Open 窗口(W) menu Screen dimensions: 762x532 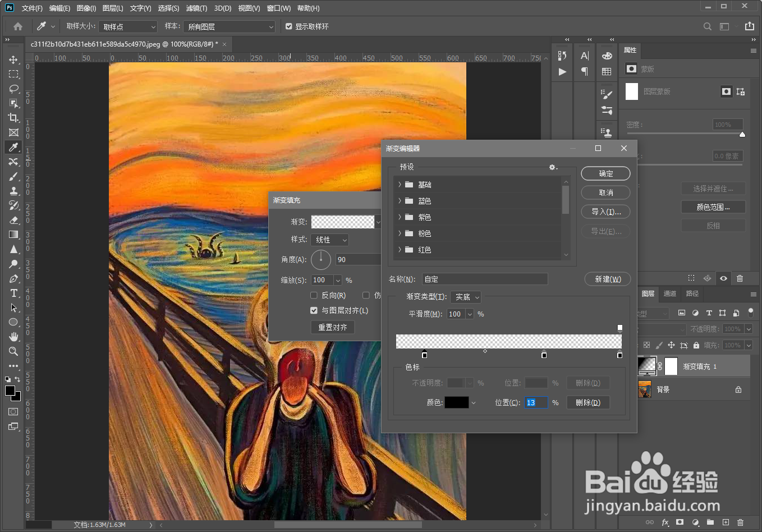(279, 8)
